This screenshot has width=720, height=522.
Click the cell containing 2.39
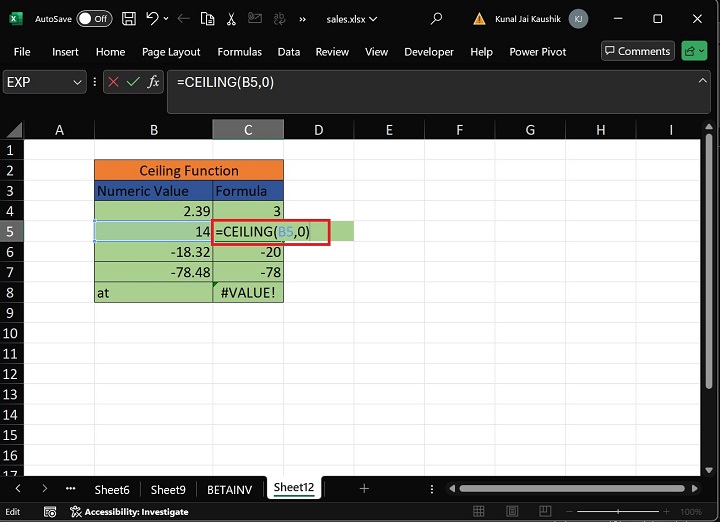point(153,211)
